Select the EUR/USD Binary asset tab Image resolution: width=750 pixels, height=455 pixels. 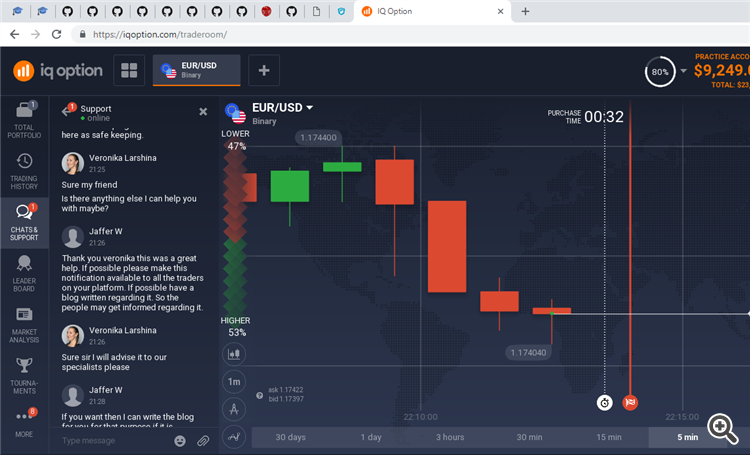coord(197,70)
